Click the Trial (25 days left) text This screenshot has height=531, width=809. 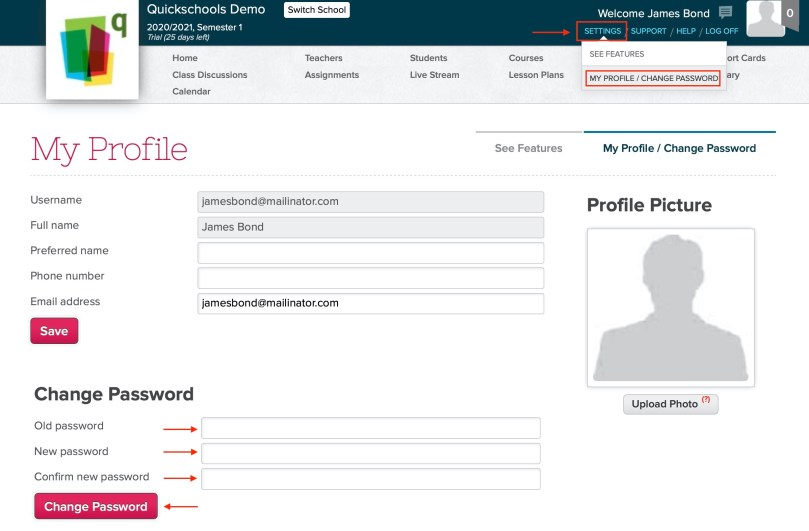(x=178, y=37)
